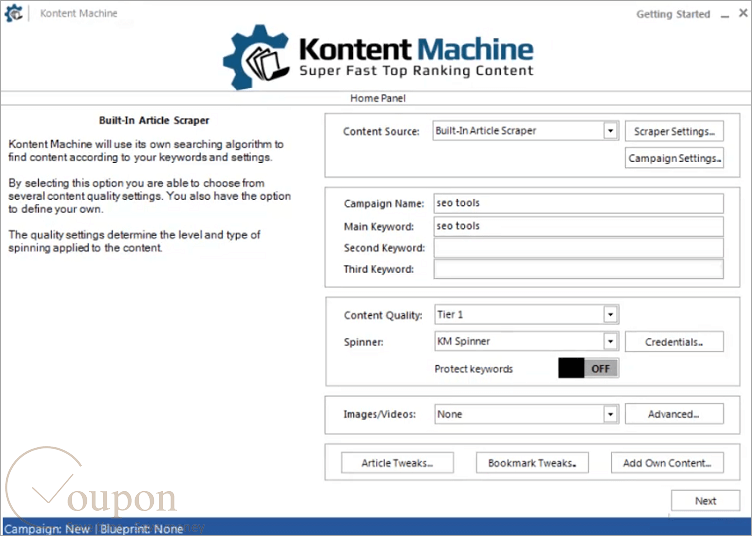
Task: Click the Home Panel label
Action: [377, 98]
